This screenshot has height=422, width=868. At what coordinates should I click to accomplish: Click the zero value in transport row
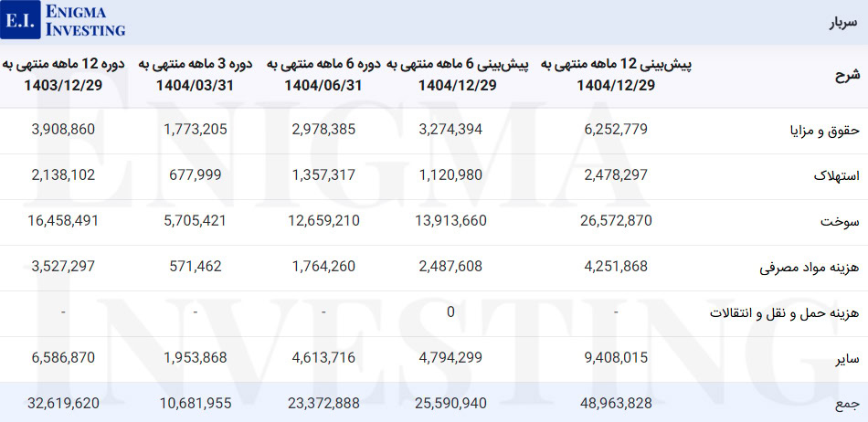[450, 313]
